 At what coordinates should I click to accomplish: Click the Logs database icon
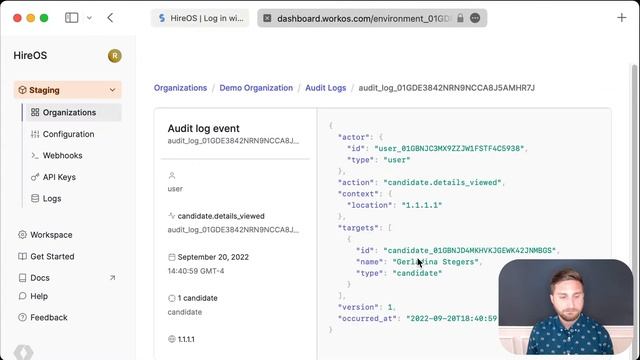[x=35, y=198]
